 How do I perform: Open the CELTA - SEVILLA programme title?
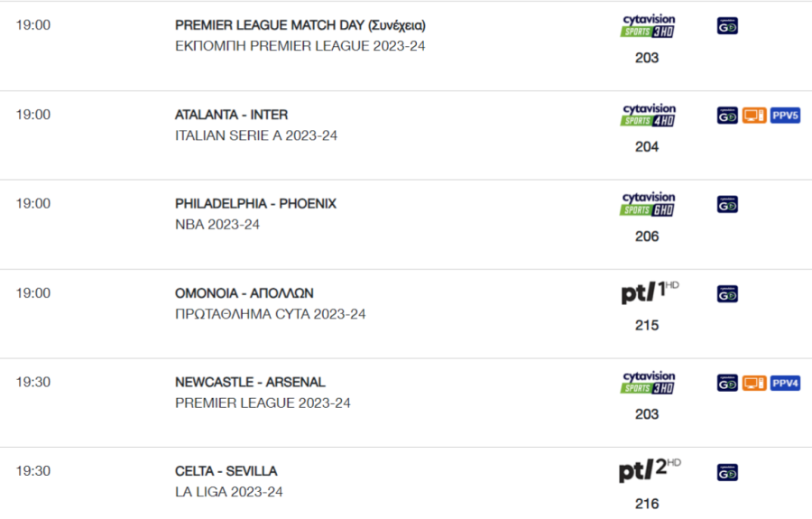coord(226,471)
